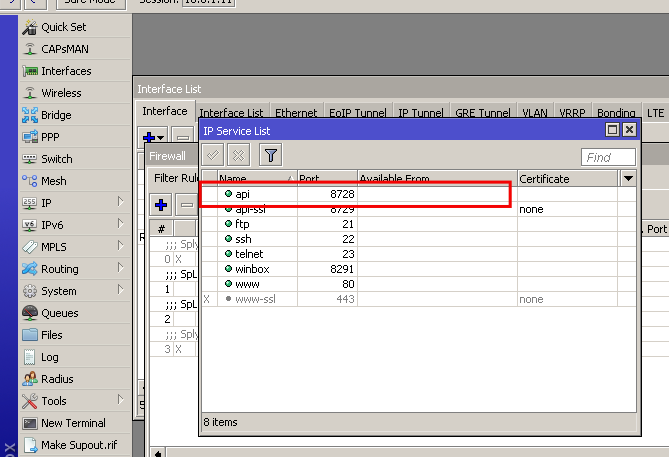Click the Disable cross in IP Service List
This screenshot has height=457, width=669.
[x=239, y=155]
